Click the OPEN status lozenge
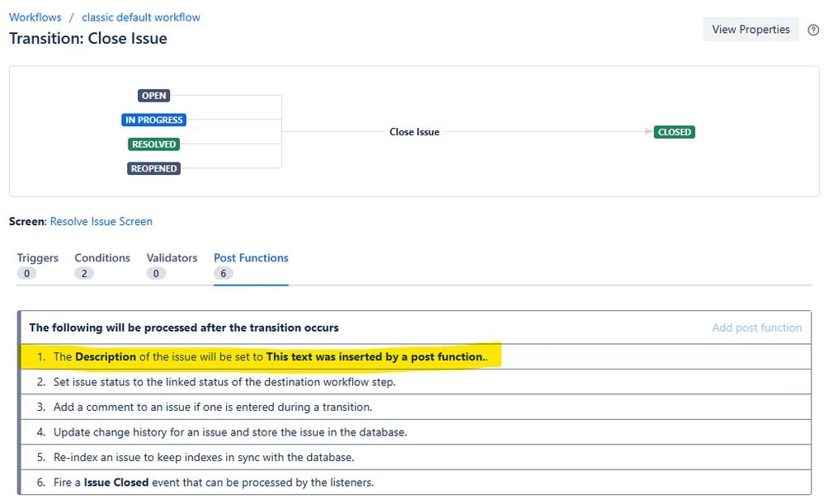 tap(154, 96)
